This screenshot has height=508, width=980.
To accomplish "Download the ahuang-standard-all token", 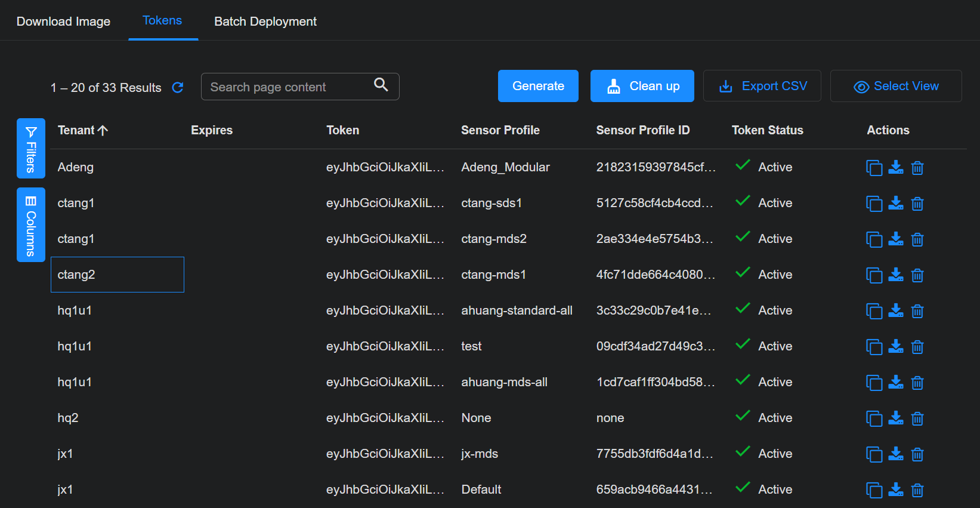I will pyautogui.click(x=895, y=311).
